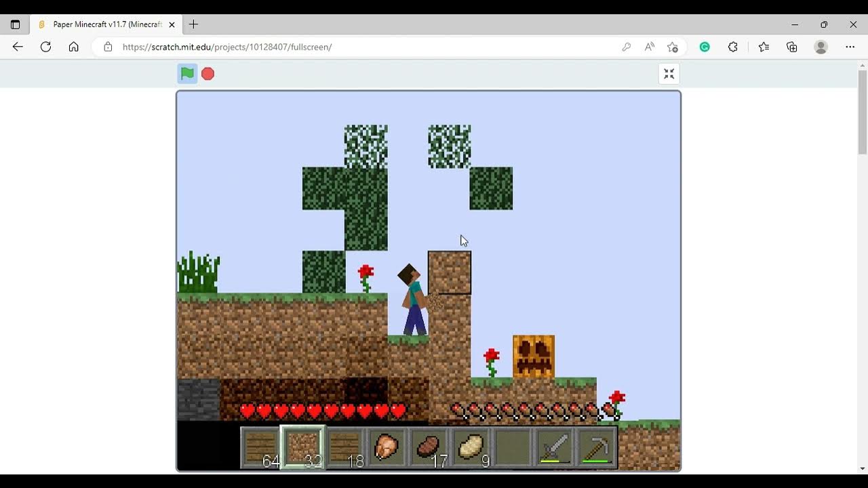Switch to the Paper Minecraft v11.7 tab
Viewport: 868px width, 488px height.
pyautogui.click(x=105, y=24)
